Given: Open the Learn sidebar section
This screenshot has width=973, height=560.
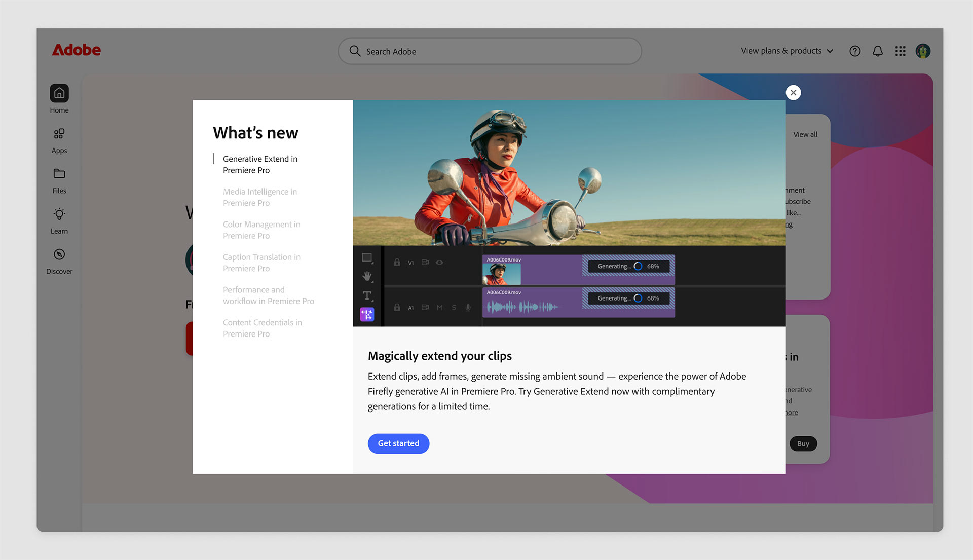Looking at the screenshot, I should tap(59, 221).
